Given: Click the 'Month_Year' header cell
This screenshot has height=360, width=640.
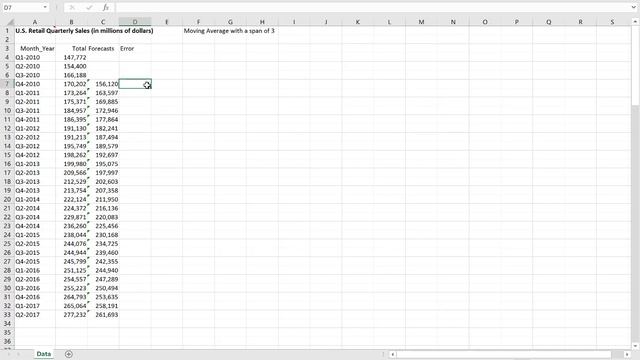Looking at the screenshot, I should click(x=37, y=49).
